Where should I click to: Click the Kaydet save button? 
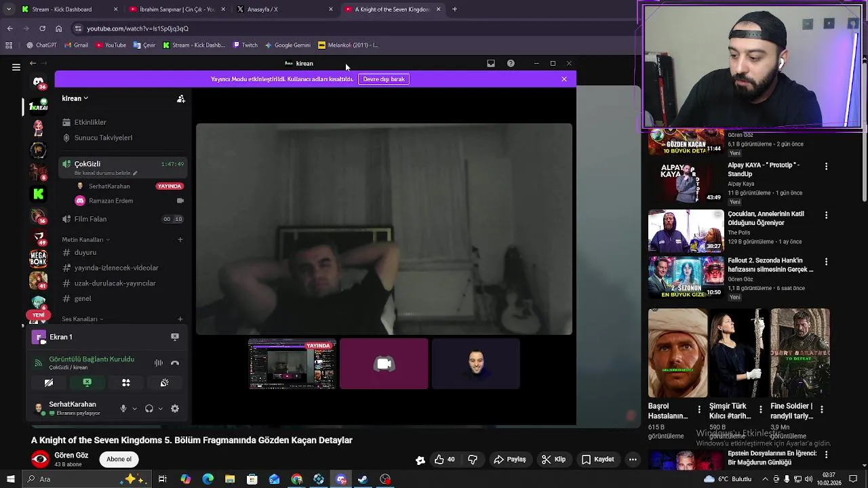click(598, 460)
